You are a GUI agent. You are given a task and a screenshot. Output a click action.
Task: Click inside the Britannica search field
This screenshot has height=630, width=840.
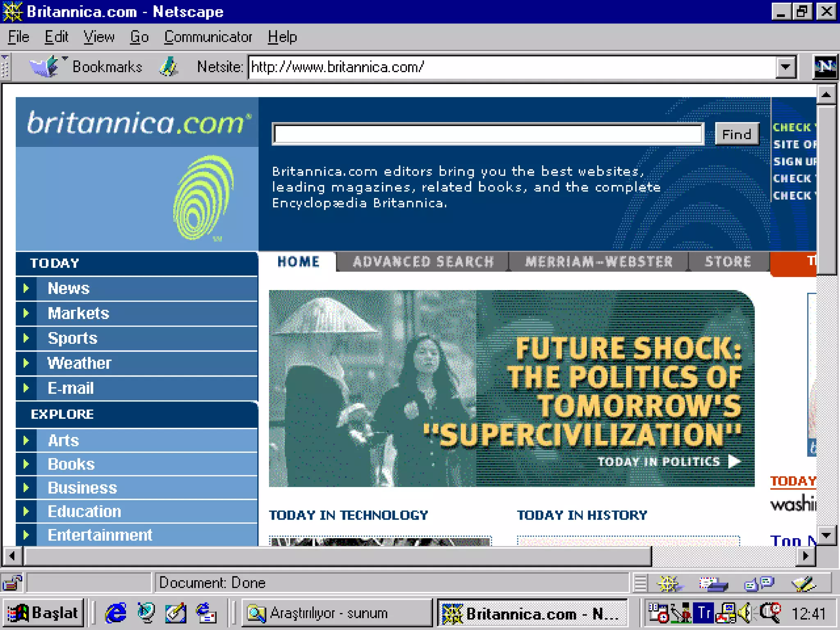[x=487, y=134]
